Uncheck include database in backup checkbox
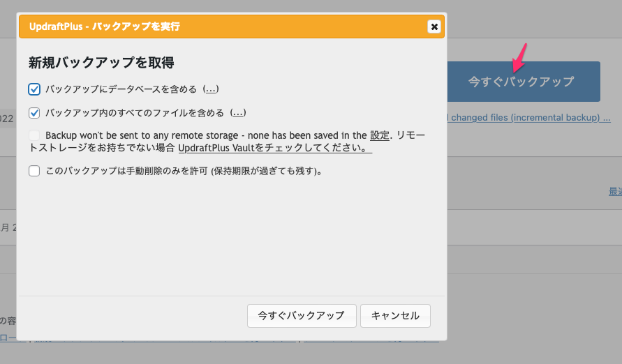622x364 pixels. [x=34, y=89]
